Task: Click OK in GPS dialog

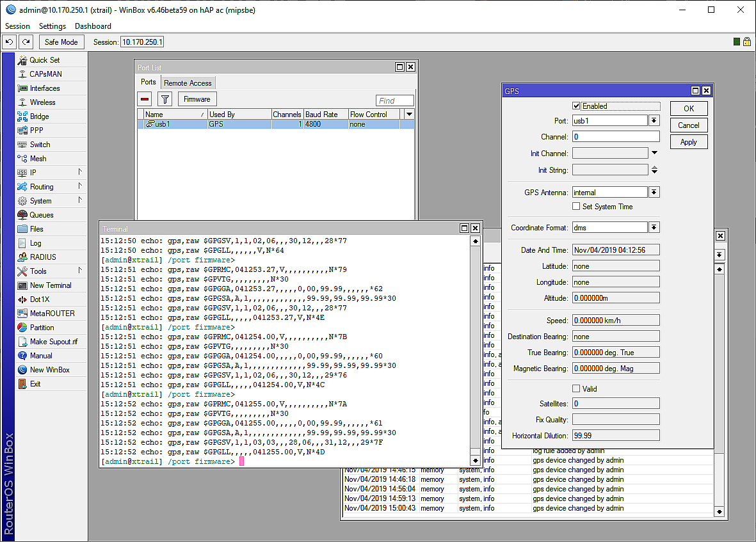Action: click(x=689, y=108)
